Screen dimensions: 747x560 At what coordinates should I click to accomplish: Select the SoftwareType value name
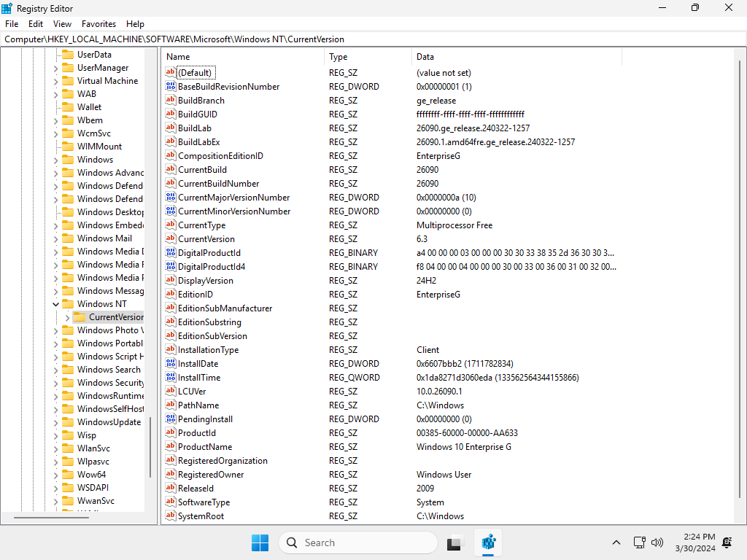pyautogui.click(x=204, y=502)
